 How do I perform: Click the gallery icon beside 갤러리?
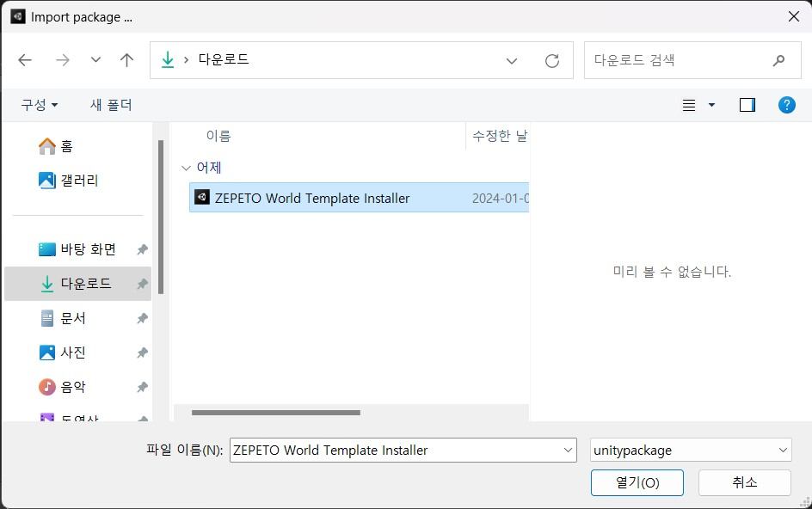click(x=47, y=181)
